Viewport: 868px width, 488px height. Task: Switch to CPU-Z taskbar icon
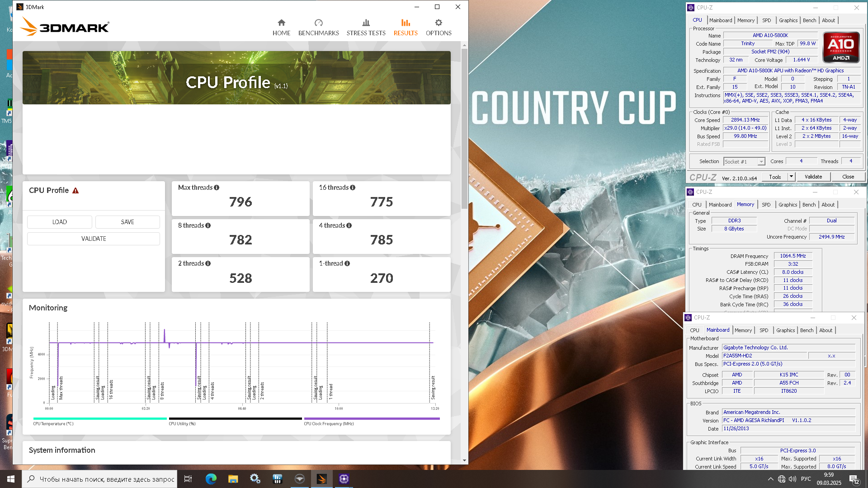tap(344, 479)
